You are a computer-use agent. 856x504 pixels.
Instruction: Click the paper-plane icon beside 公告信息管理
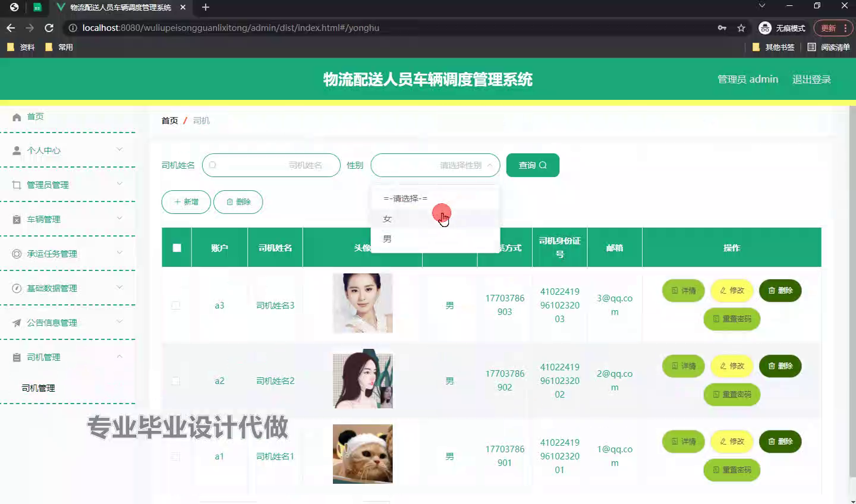pos(17,323)
